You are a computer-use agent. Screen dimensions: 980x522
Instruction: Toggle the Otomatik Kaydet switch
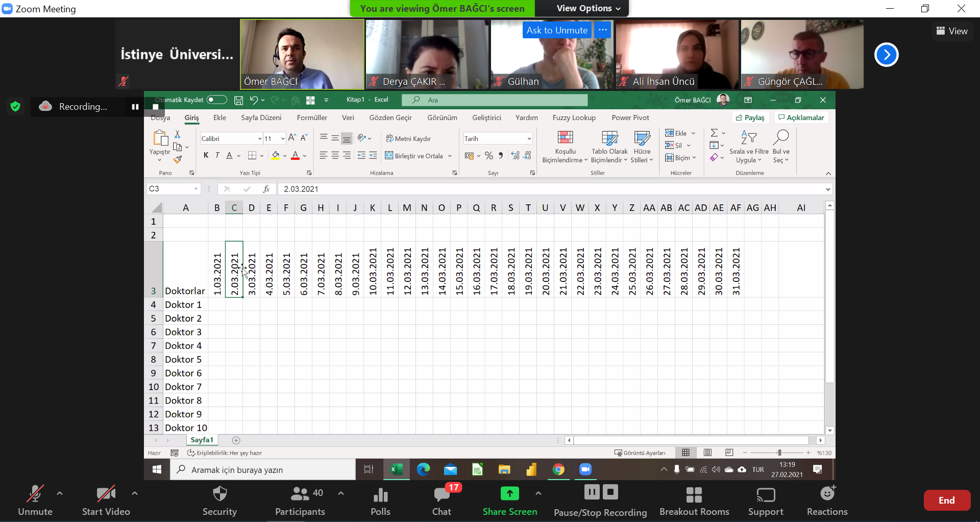(x=216, y=100)
